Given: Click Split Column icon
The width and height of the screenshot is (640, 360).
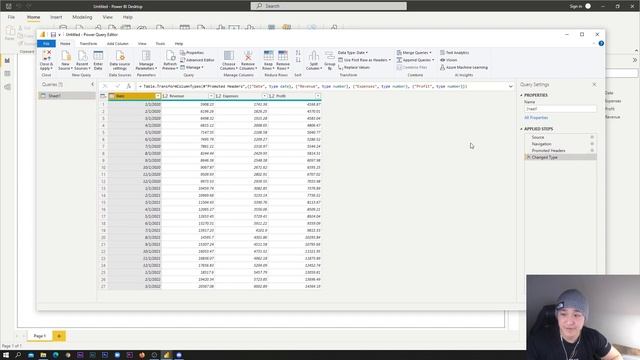Looking at the screenshot, I should pos(313,56).
